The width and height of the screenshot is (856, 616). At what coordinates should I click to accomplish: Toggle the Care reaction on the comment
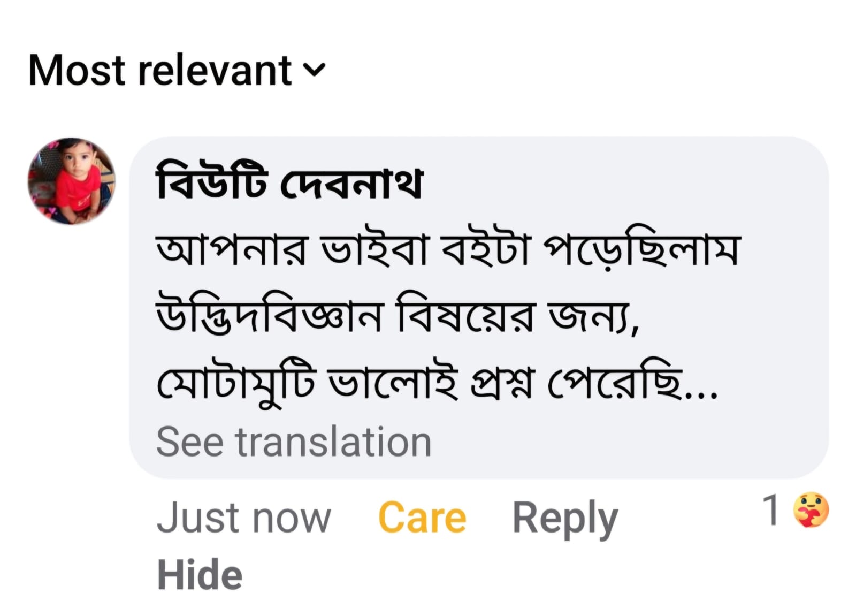click(422, 518)
